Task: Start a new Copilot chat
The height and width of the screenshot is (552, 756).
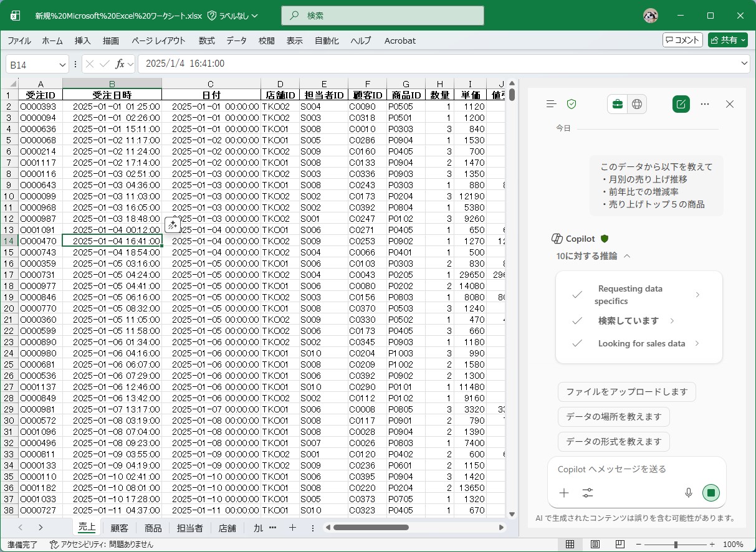Action: 681,105
